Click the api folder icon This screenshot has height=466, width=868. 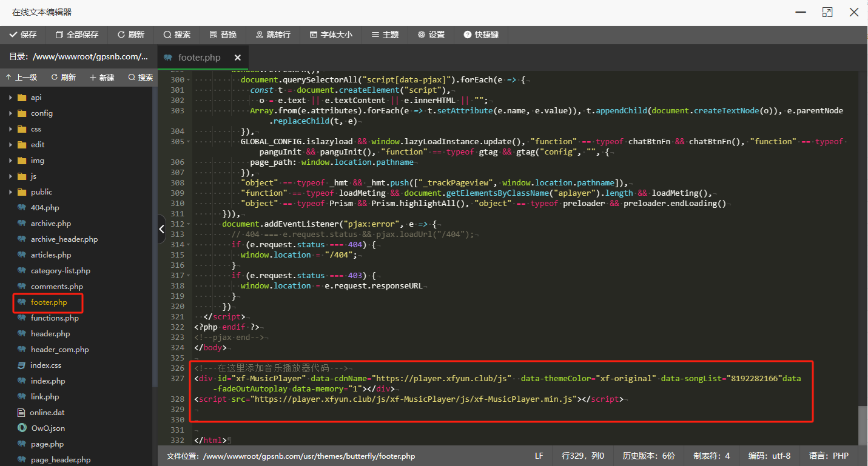point(22,98)
